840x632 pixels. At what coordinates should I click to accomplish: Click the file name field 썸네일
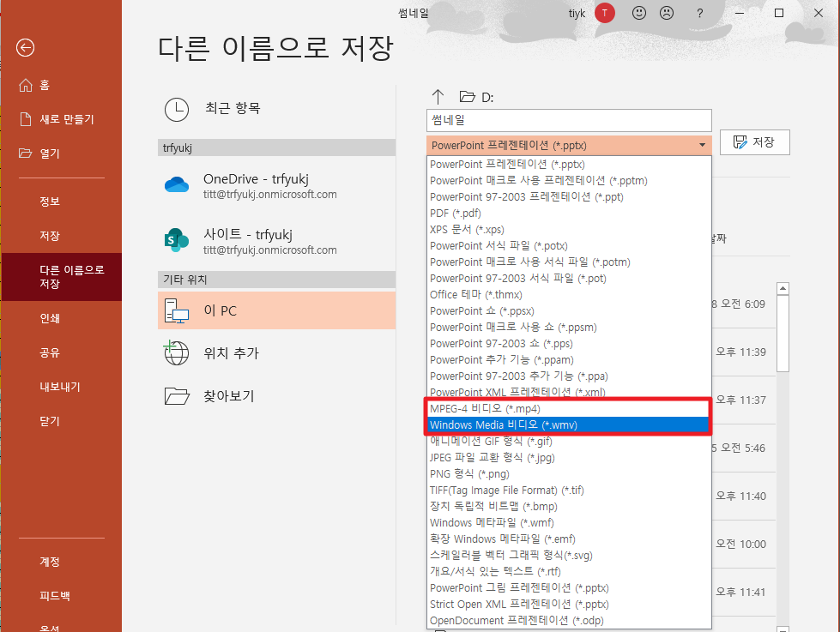[x=569, y=120]
